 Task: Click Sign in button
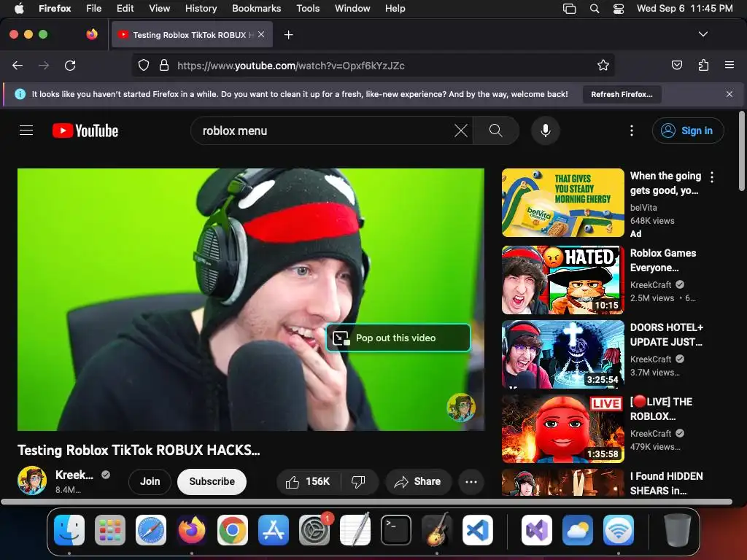pyautogui.click(x=688, y=131)
